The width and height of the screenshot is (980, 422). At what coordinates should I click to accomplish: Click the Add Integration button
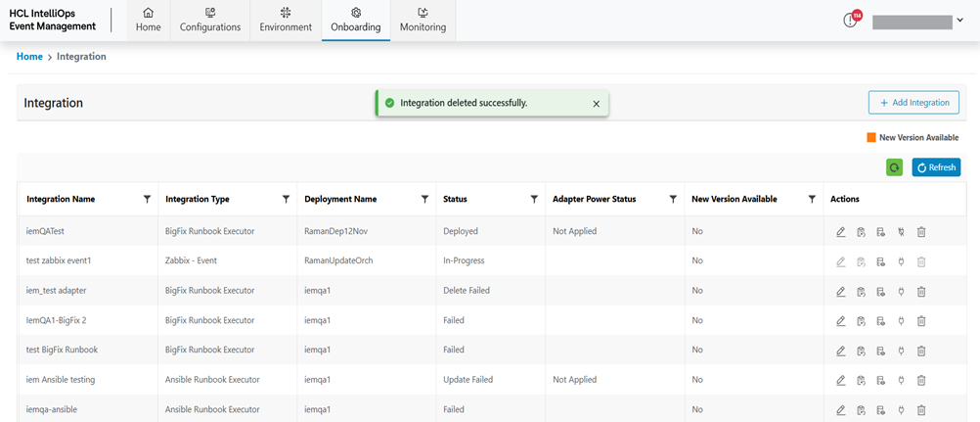pos(913,103)
